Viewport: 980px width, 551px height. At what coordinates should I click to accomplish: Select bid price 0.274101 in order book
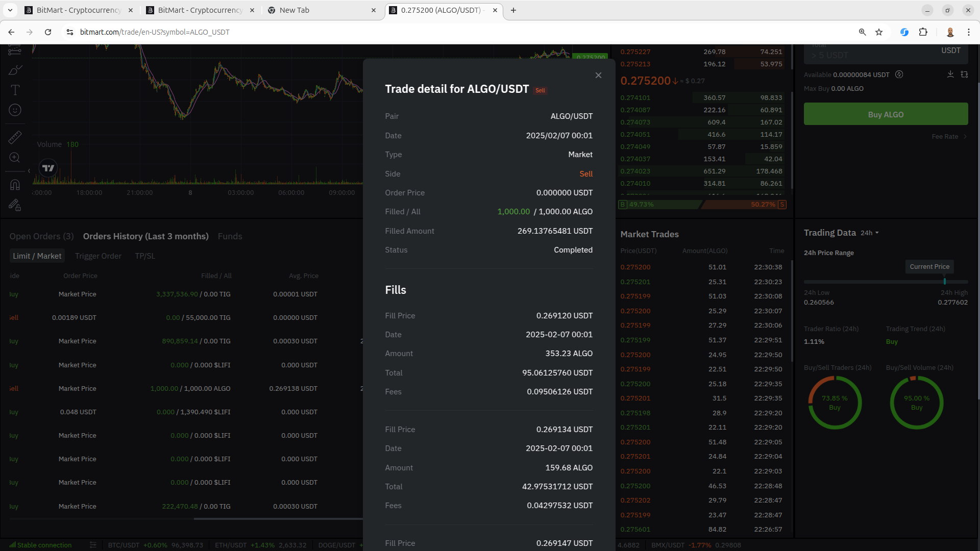[635, 97]
